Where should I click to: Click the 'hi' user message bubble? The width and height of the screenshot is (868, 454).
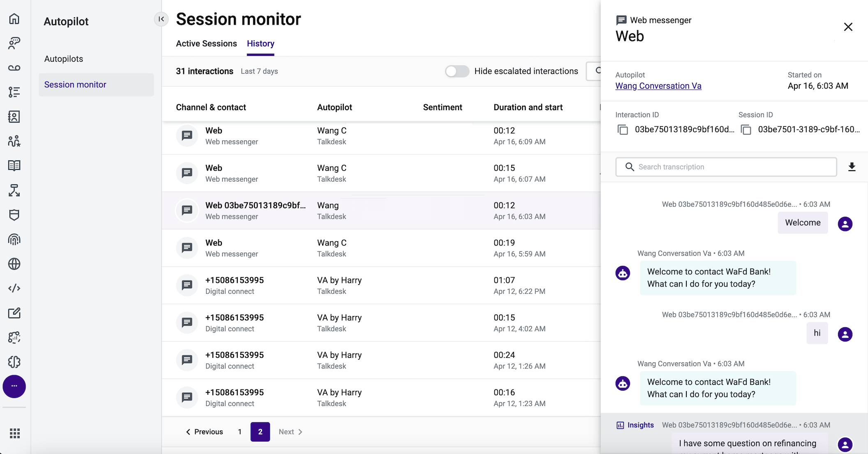click(x=817, y=333)
